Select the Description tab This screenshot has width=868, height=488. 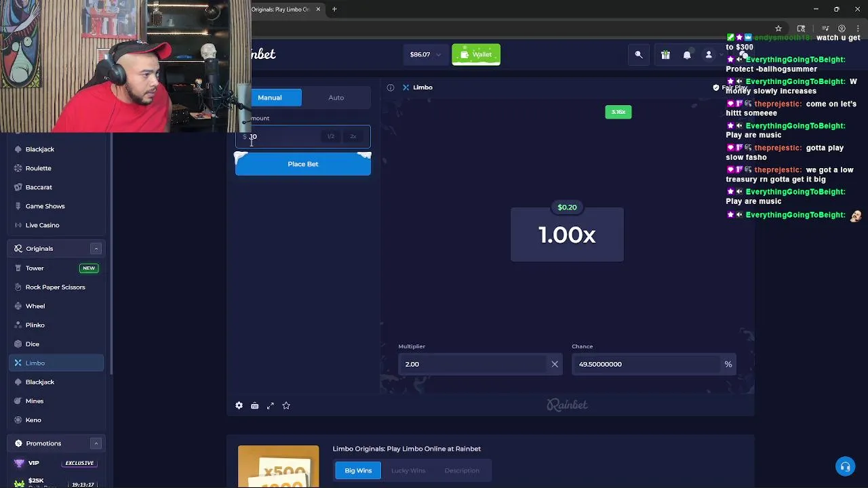coord(462,470)
